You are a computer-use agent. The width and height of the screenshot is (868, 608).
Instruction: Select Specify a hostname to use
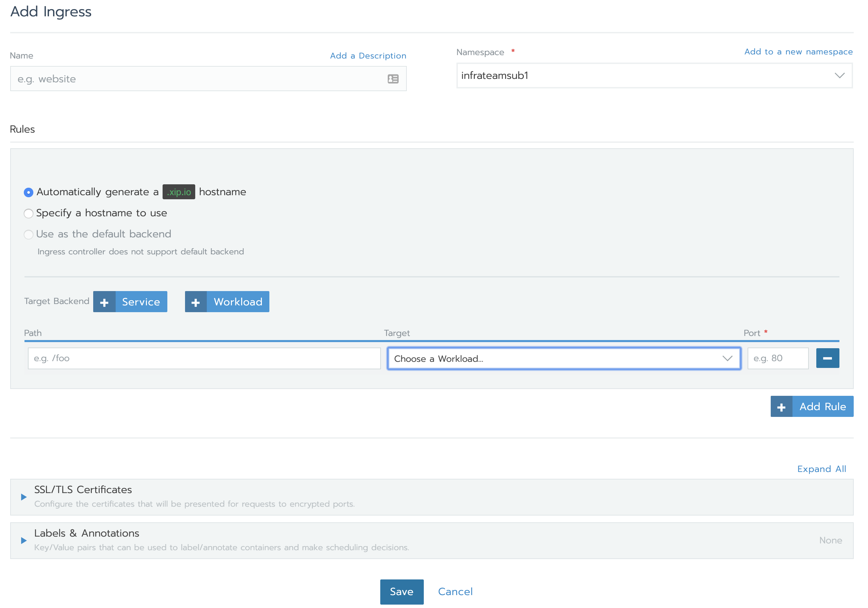pos(28,214)
